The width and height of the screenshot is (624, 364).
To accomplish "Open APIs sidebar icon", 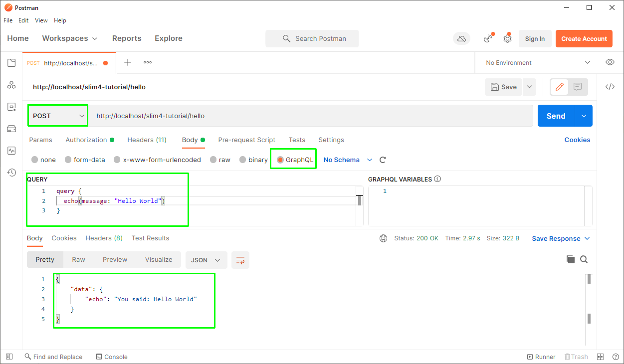I will coord(11,85).
